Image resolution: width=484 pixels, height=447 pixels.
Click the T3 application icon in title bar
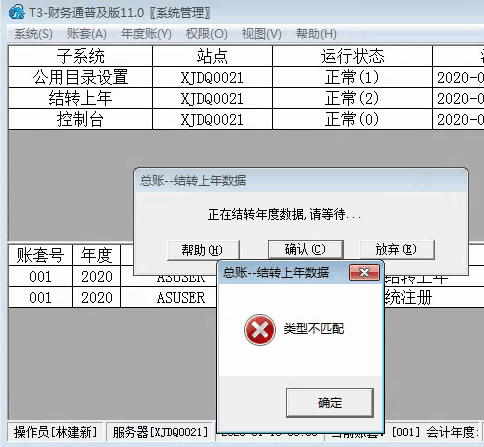pos(17,12)
